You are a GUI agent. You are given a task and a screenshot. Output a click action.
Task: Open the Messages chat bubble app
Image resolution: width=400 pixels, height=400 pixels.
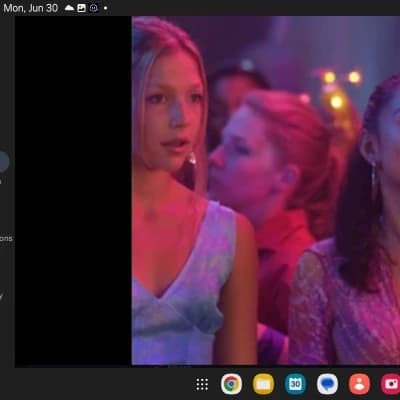coord(327,384)
